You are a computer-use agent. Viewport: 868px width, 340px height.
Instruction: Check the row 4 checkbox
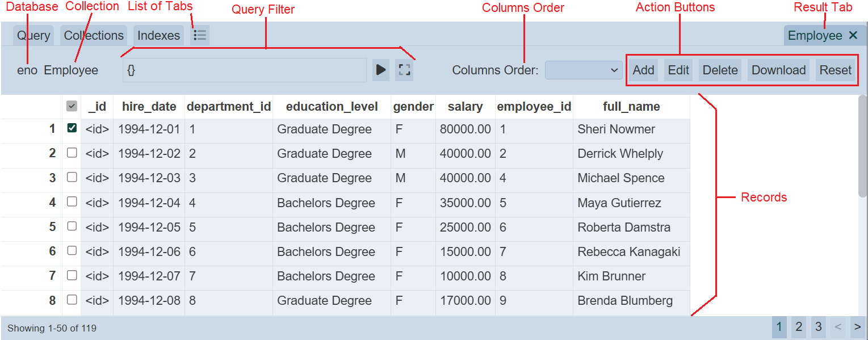[x=72, y=202]
